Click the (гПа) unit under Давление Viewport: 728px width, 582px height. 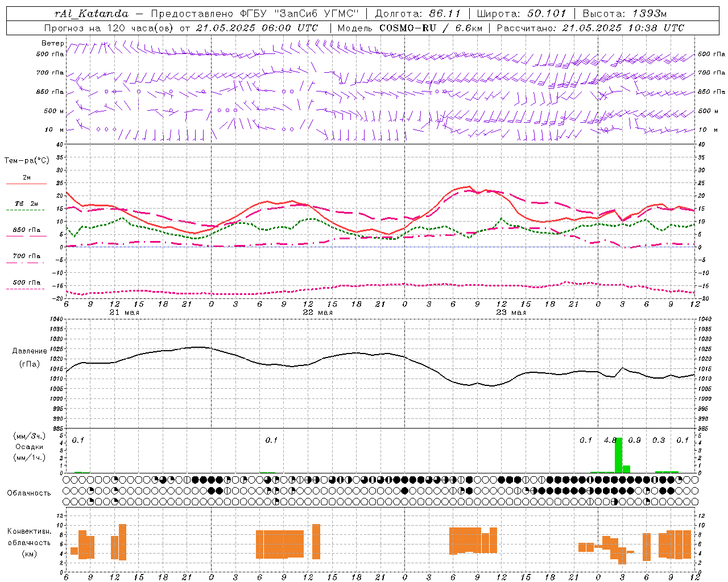coord(29,364)
